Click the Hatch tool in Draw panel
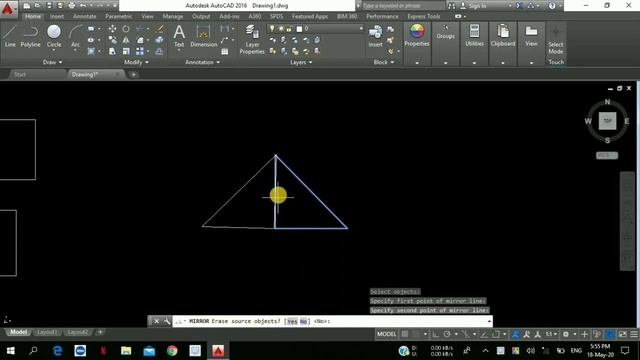The width and height of the screenshot is (640, 360). [x=91, y=51]
